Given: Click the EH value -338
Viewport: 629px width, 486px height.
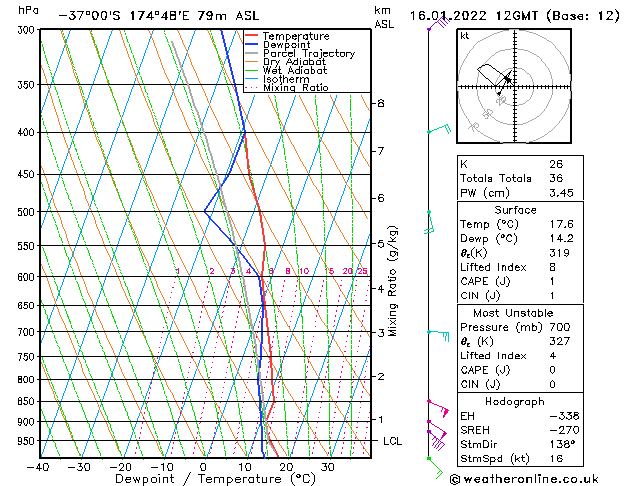Looking at the screenshot, I should [x=565, y=416].
